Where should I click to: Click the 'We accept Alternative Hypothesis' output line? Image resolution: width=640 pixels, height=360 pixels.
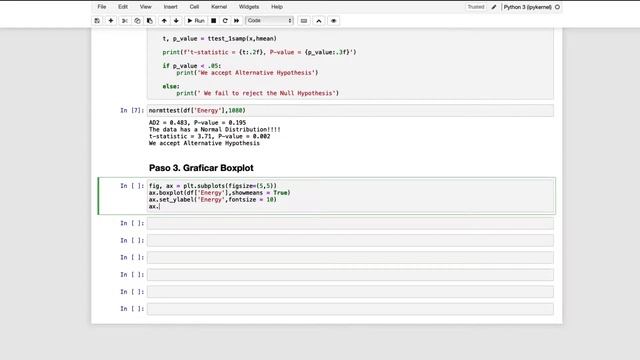point(204,143)
